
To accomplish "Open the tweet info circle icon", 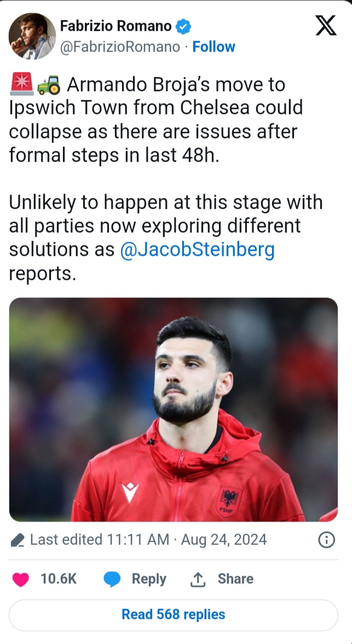I will pos(326,540).
